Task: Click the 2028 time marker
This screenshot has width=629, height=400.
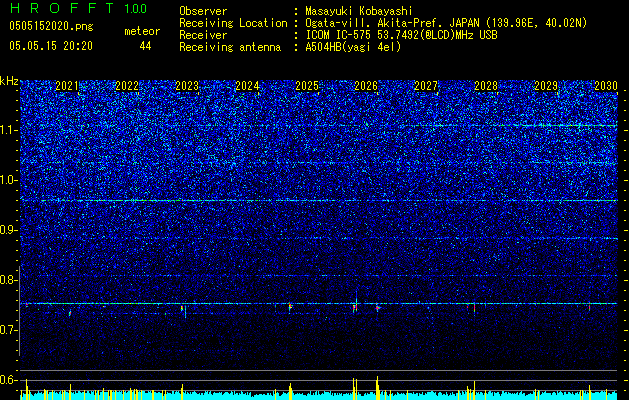Action: click(486, 86)
